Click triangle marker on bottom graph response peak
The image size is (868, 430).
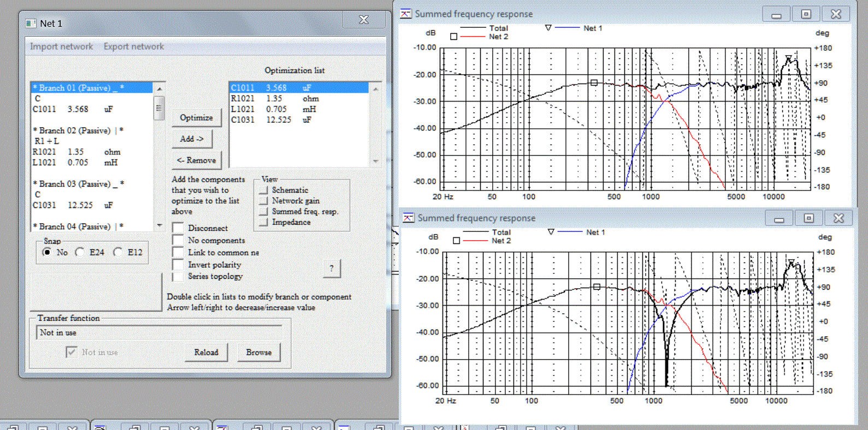click(791, 262)
